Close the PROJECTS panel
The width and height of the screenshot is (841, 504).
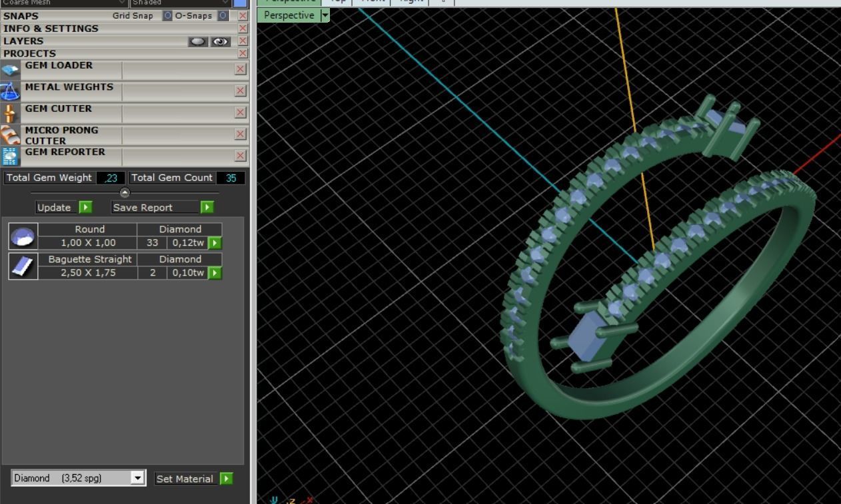[x=243, y=53]
